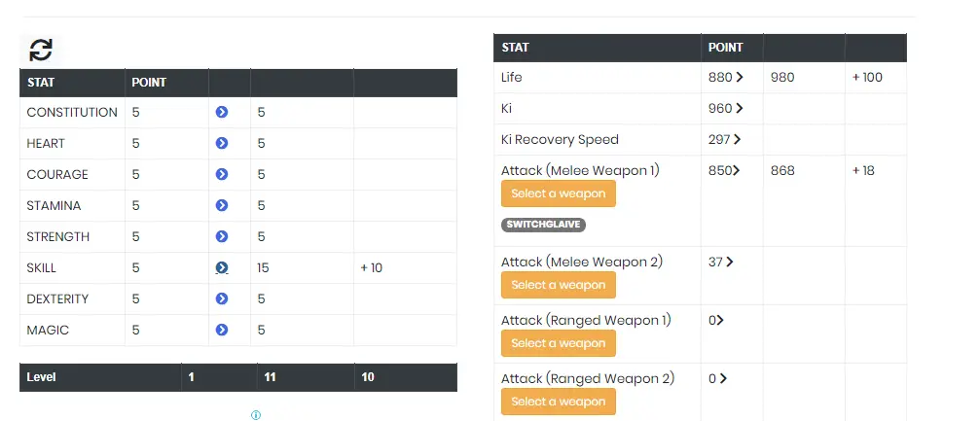This screenshot has height=421, width=980.
Task: Expand Melee Weapon 1 attack 850 chevron
Action: pyautogui.click(x=736, y=170)
